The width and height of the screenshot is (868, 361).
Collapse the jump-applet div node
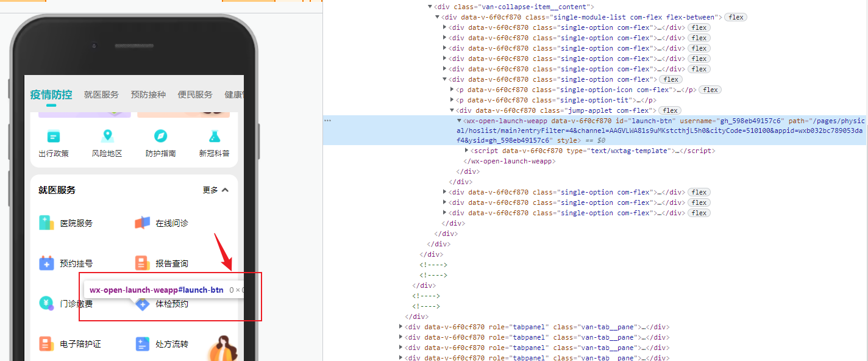pyautogui.click(x=452, y=110)
